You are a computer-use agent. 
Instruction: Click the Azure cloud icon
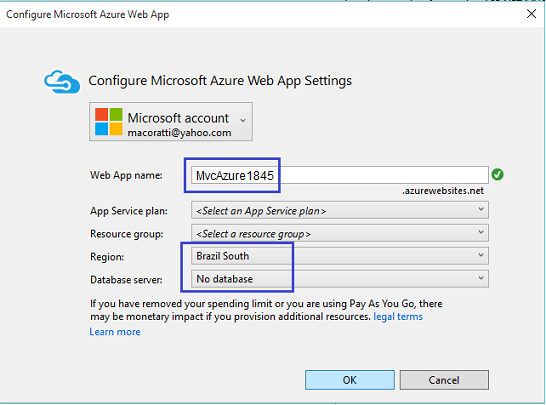point(62,81)
